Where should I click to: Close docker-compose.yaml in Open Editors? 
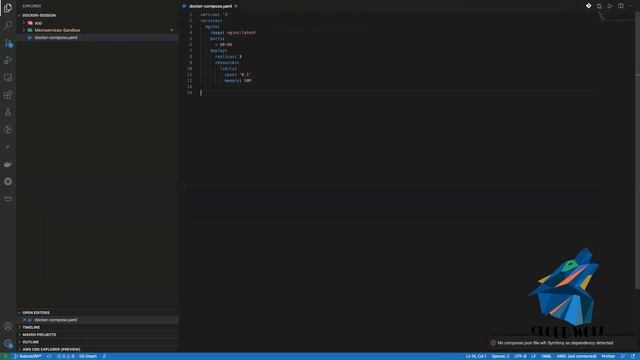click(x=24, y=320)
